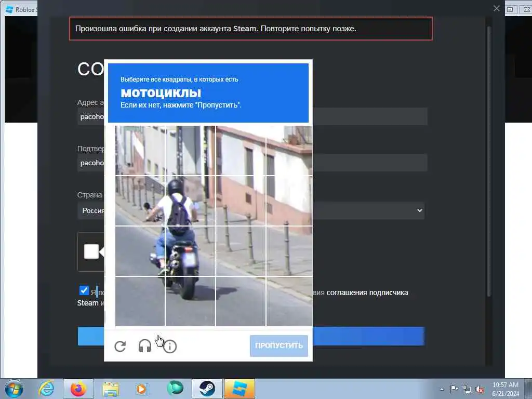Close the background Roblox window
This screenshot has height=399, width=532.
pyautogui.click(x=526, y=9)
